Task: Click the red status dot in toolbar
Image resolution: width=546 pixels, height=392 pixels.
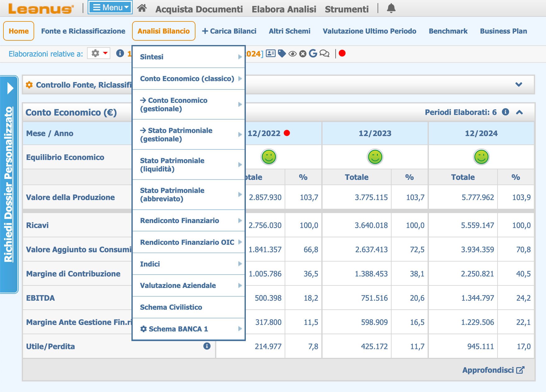Action: [x=342, y=53]
